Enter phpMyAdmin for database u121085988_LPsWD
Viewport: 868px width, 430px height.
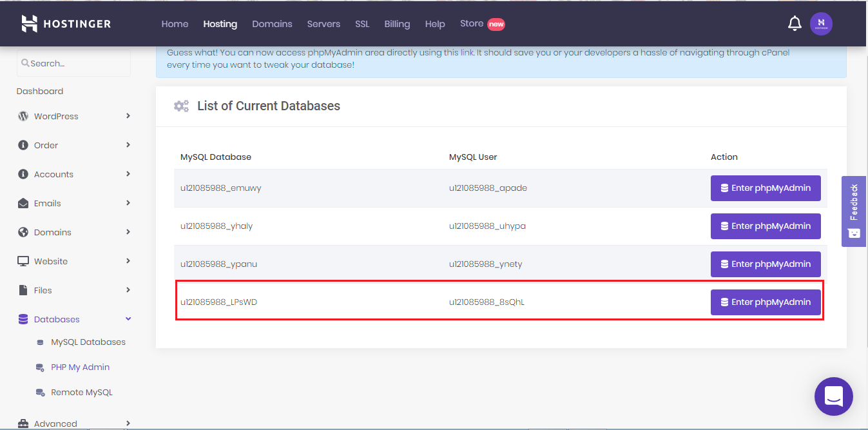766,302
